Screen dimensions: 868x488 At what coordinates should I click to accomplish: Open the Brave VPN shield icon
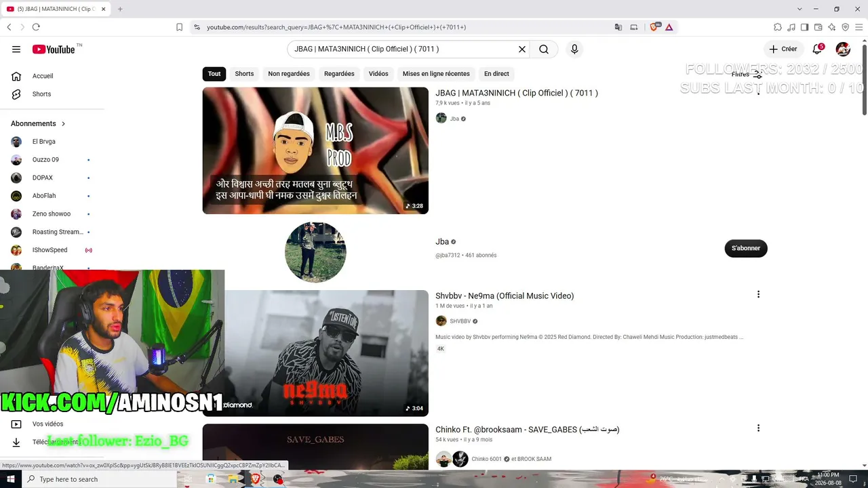(x=845, y=27)
